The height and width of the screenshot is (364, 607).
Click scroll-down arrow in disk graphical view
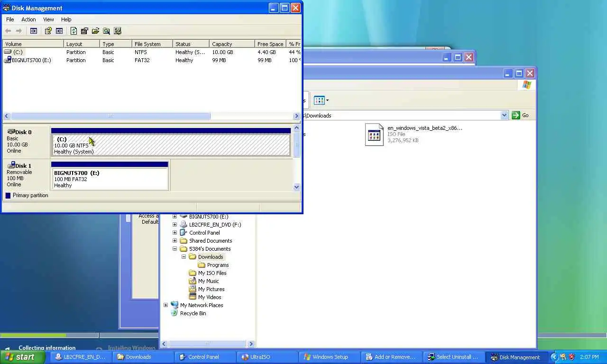pos(297,187)
